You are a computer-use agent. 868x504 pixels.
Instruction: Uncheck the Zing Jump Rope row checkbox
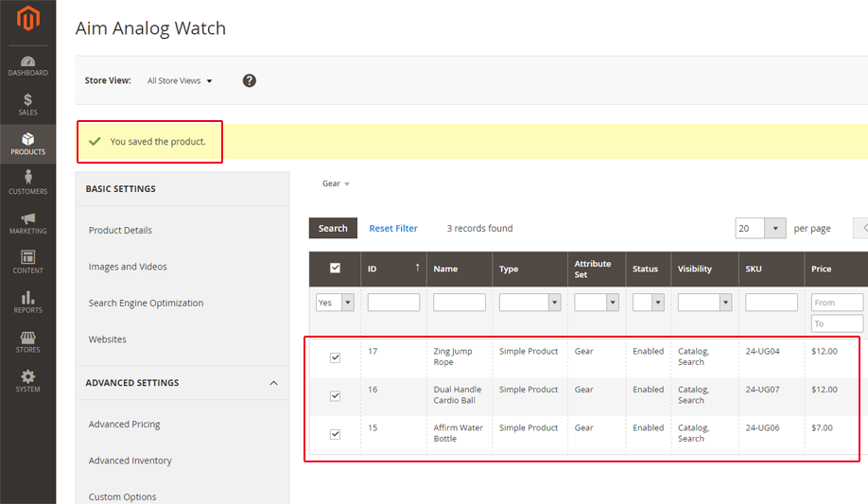coord(335,357)
